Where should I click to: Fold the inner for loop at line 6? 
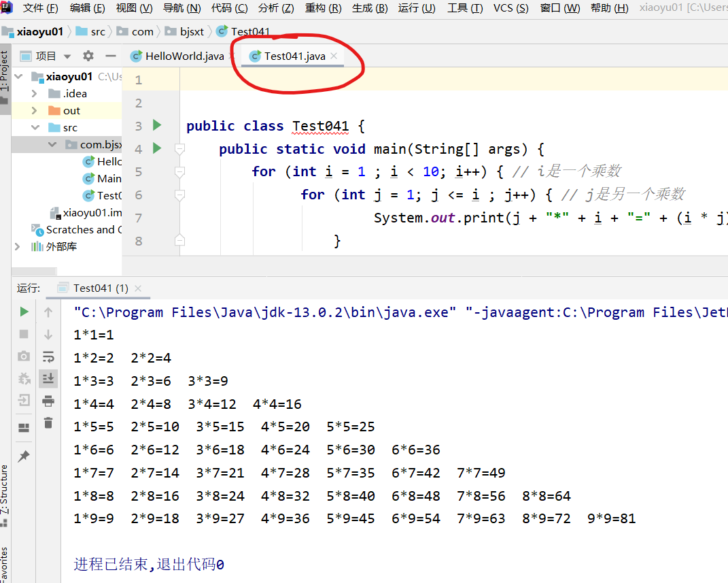[x=179, y=195]
